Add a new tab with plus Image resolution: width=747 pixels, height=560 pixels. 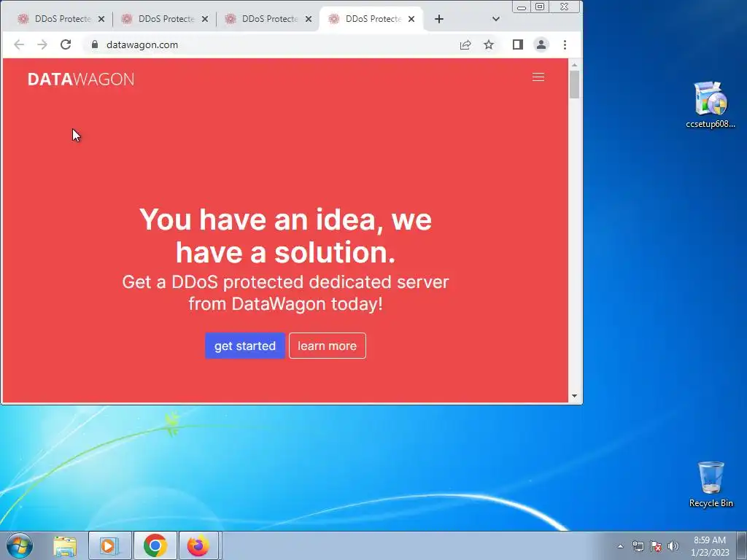439,19
